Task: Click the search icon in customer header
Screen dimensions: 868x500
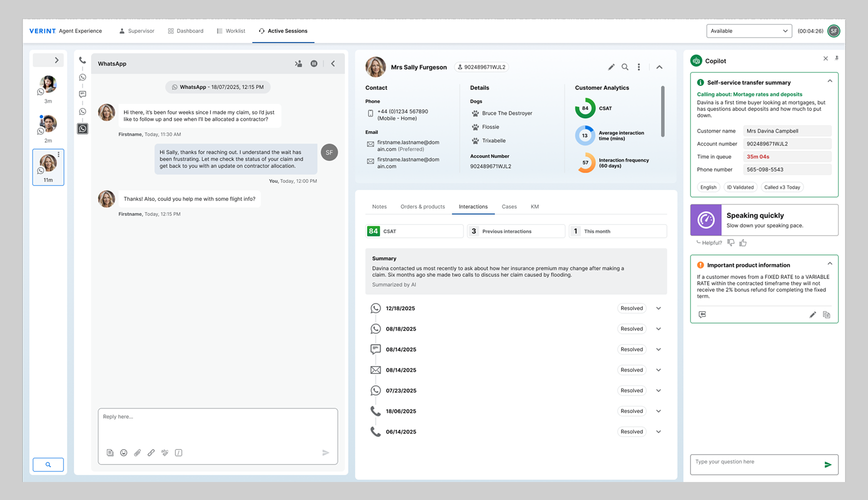Action: (625, 67)
